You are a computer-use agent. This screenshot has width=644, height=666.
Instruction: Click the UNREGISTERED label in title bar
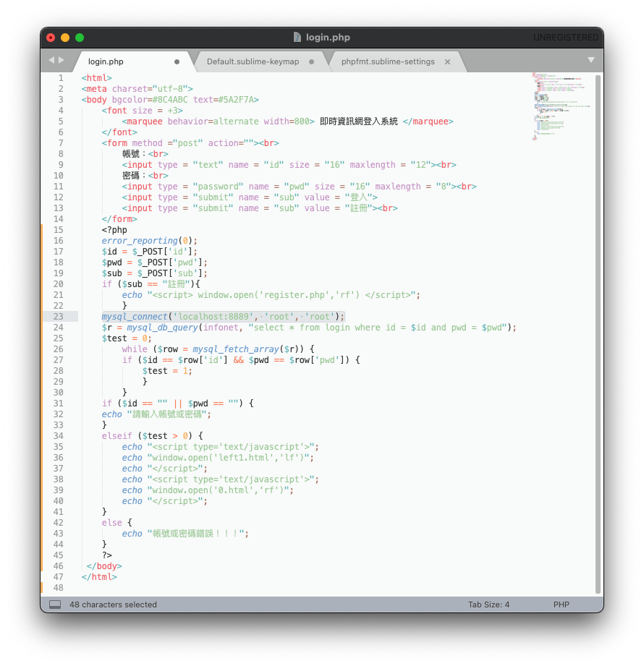coord(566,38)
